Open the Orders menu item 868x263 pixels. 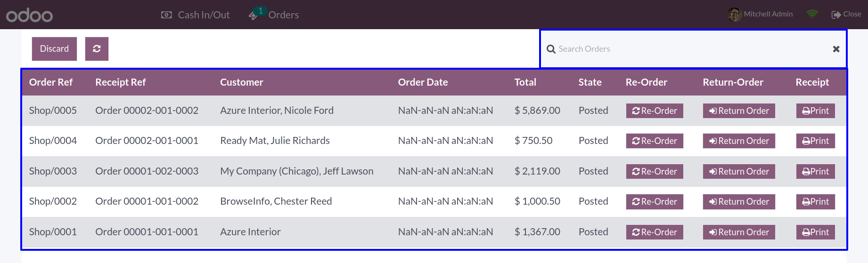(283, 15)
